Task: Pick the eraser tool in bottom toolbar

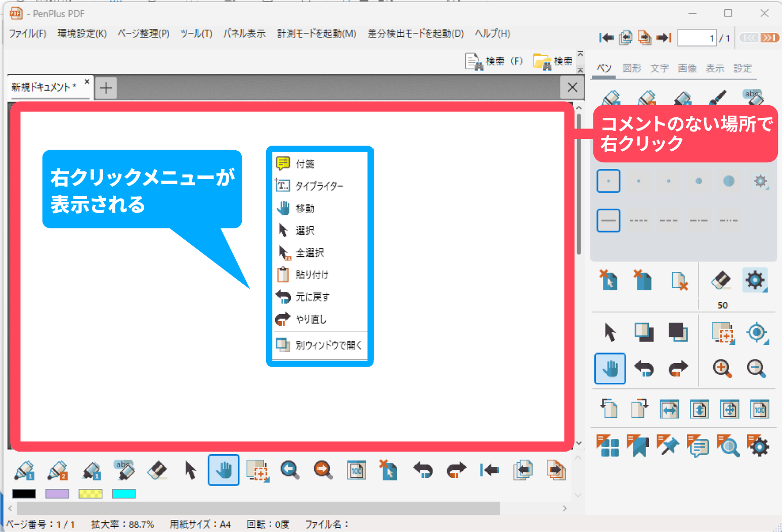Action: [x=157, y=470]
